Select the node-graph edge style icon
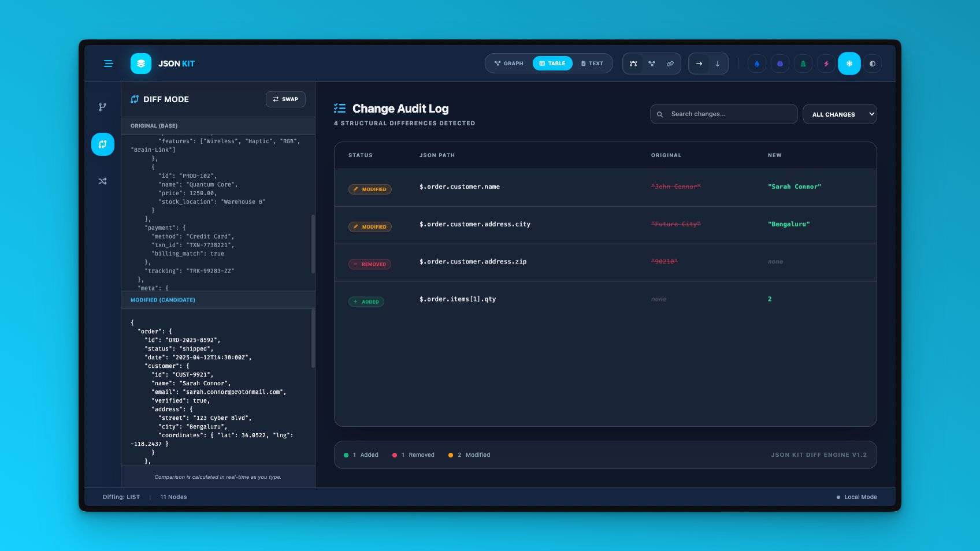The image size is (980, 551). coord(652,64)
